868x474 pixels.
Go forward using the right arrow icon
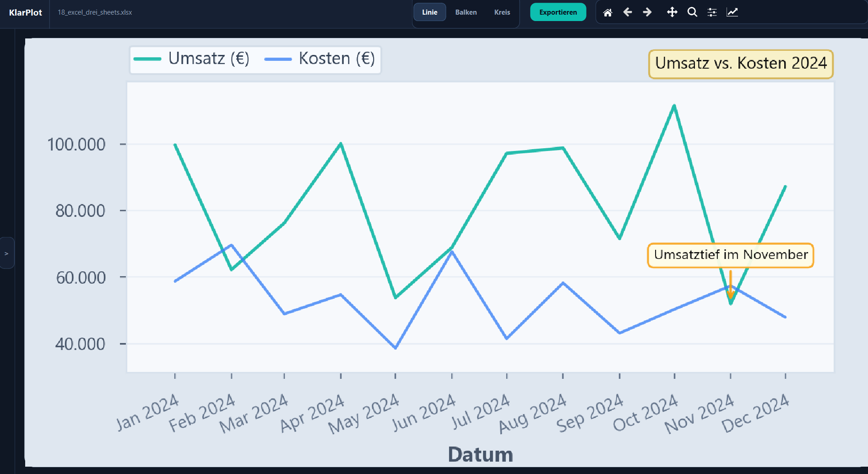click(x=648, y=12)
